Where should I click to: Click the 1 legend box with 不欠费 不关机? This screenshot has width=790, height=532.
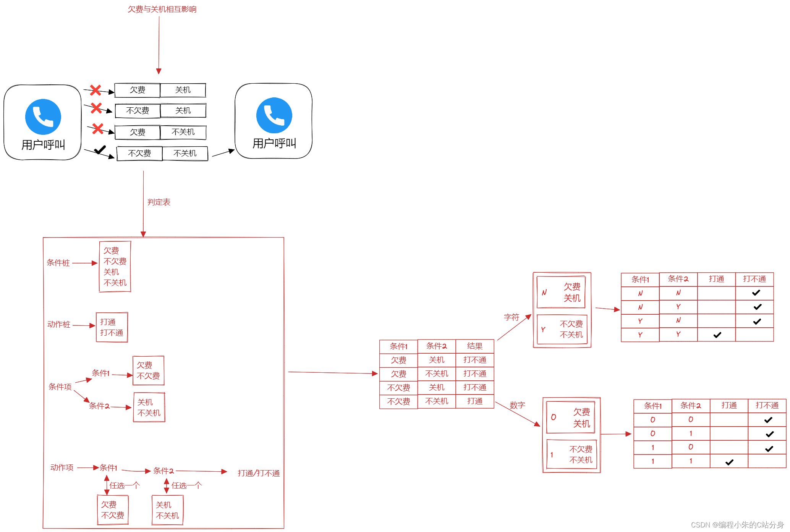click(571, 454)
